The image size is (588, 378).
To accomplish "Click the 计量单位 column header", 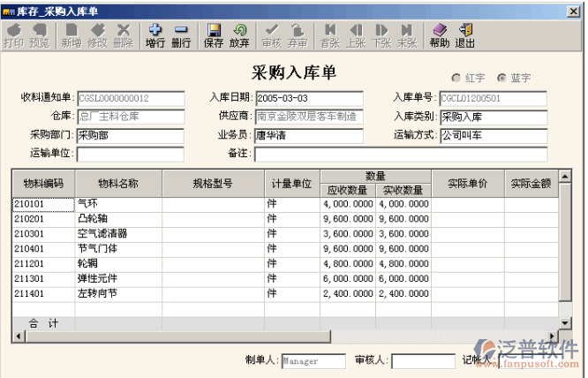I will click(292, 184).
